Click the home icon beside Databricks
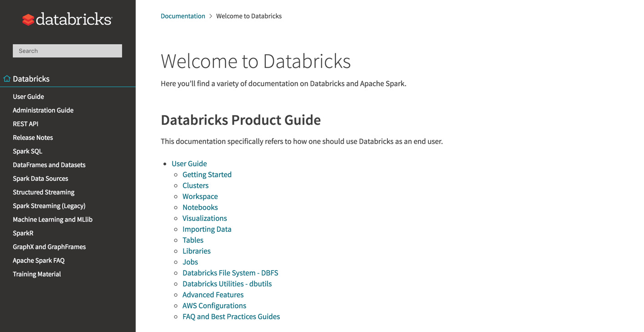The height and width of the screenshot is (332, 644). 7,79
